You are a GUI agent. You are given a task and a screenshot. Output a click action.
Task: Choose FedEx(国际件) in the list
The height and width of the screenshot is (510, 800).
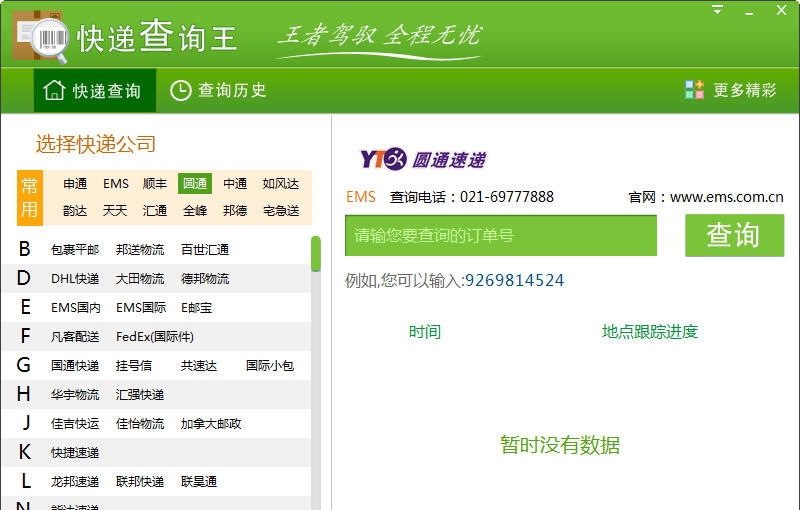(155, 337)
